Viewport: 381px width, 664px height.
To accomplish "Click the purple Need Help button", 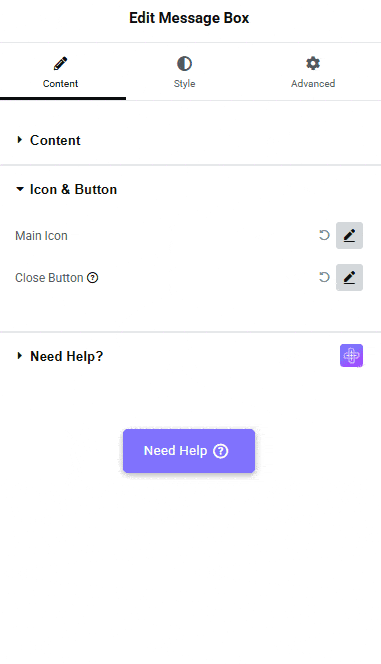I will click(x=189, y=451).
